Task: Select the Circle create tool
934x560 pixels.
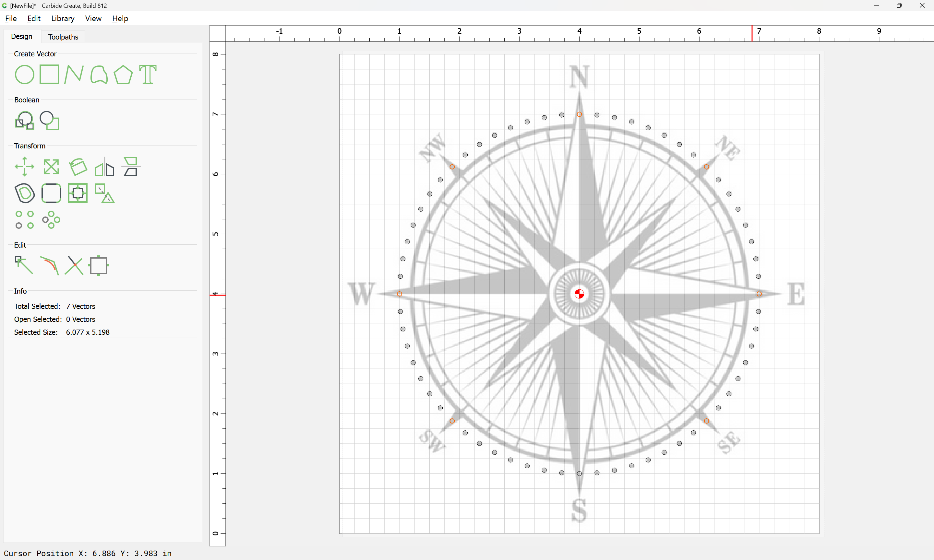Action: (x=25, y=74)
